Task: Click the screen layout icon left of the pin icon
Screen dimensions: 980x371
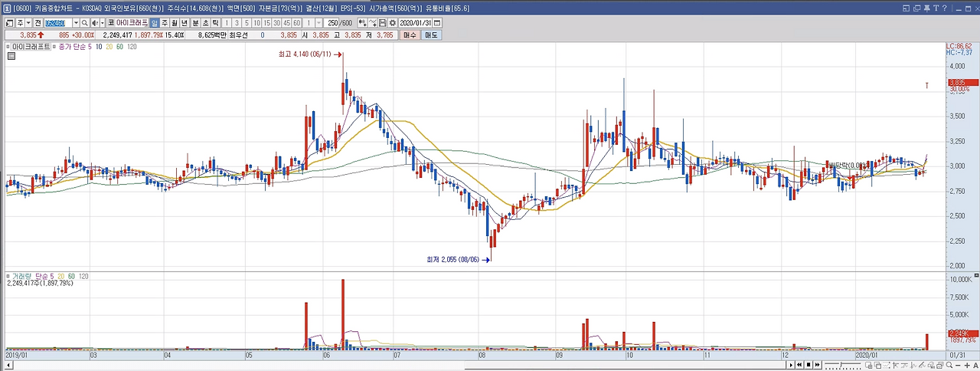Action: coord(916,8)
